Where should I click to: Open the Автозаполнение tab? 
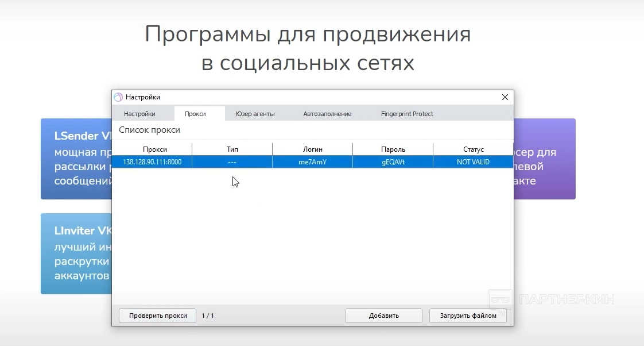pyautogui.click(x=327, y=114)
